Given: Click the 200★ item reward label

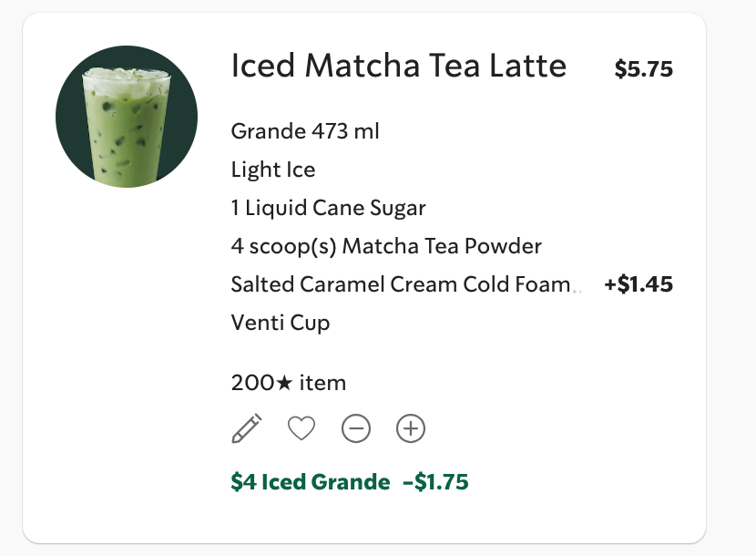Looking at the screenshot, I should [289, 383].
